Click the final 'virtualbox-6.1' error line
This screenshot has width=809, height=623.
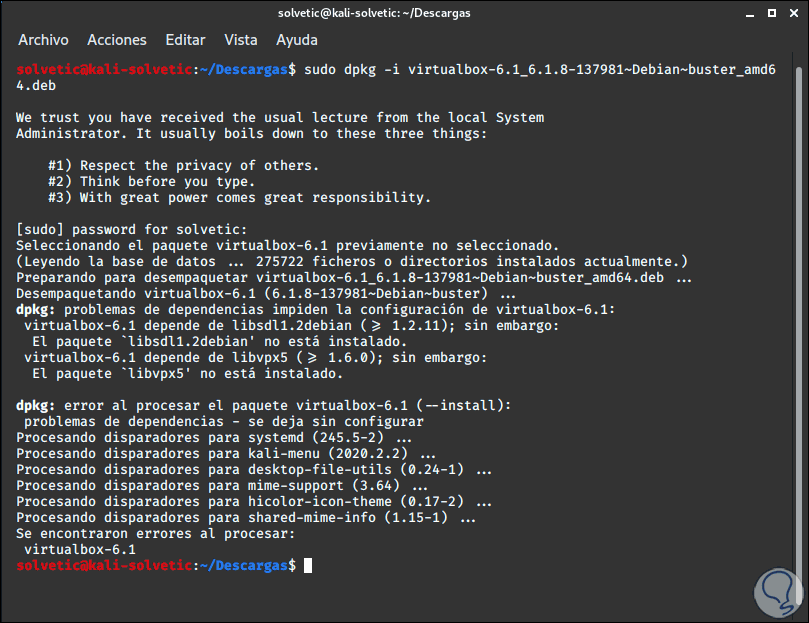[80, 550]
